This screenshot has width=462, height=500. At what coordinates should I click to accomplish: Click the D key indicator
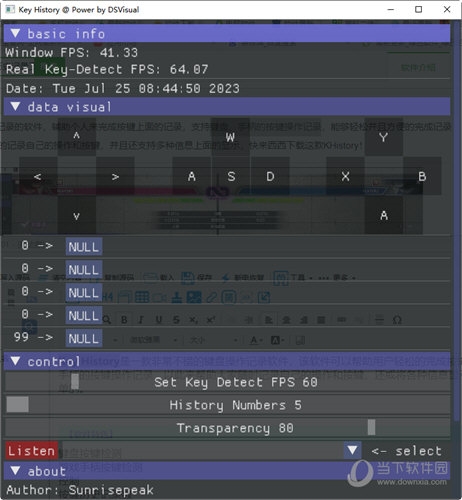tap(270, 176)
